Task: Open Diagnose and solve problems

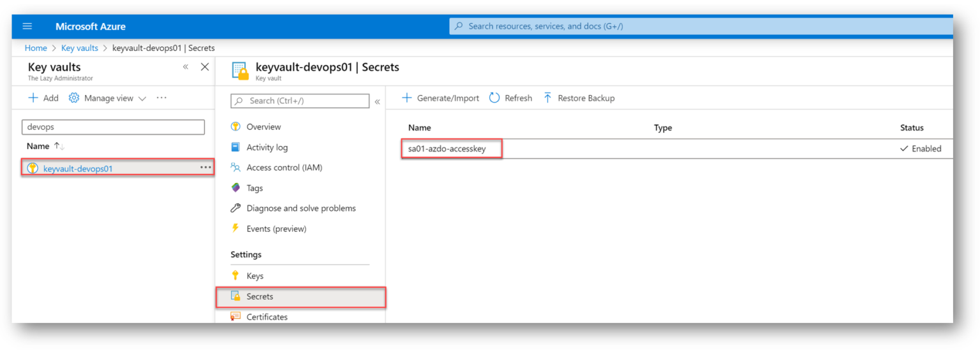Action: (301, 208)
